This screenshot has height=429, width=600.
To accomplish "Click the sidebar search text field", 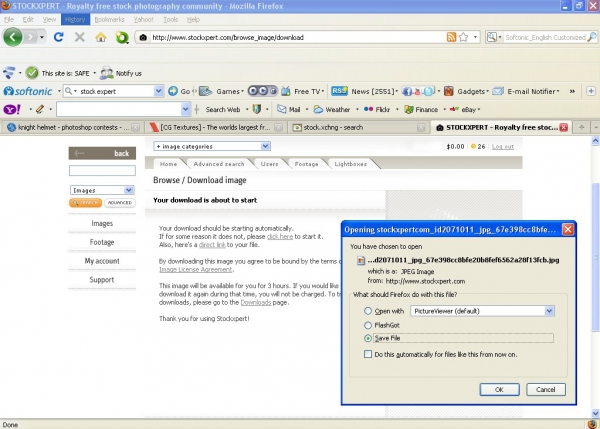I will [102, 171].
